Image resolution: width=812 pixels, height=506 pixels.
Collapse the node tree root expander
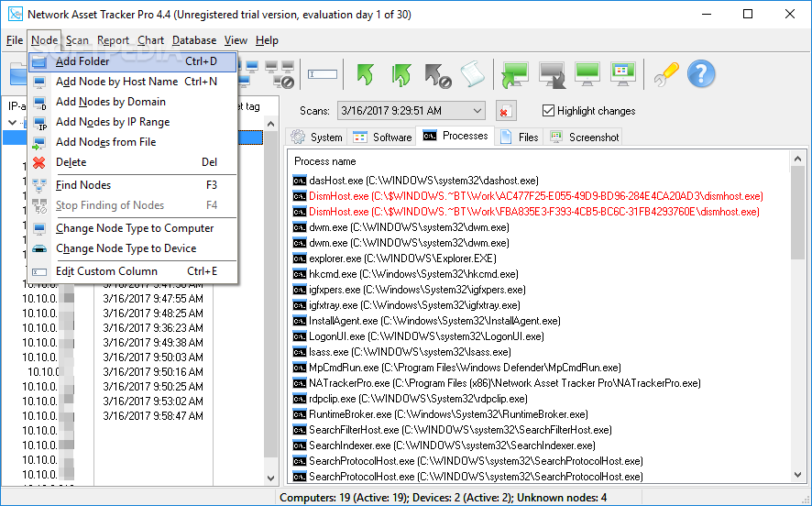[12, 123]
